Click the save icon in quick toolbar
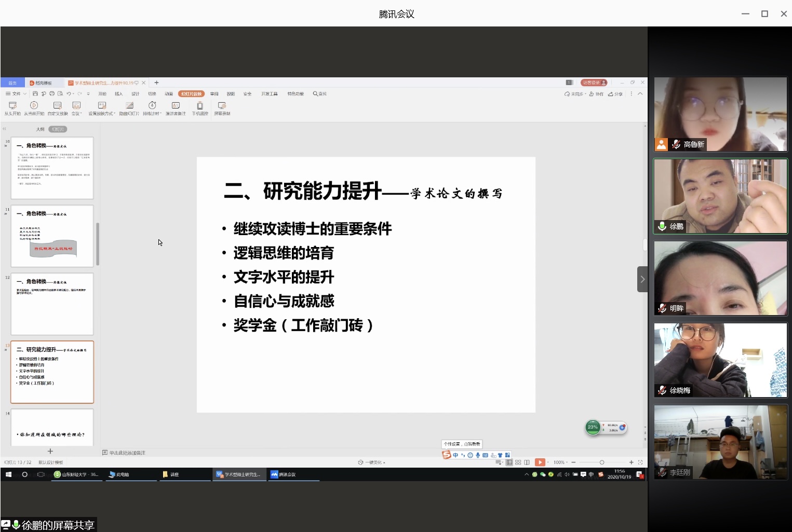Screen dimensions: 792x532 [x=35, y=94]
